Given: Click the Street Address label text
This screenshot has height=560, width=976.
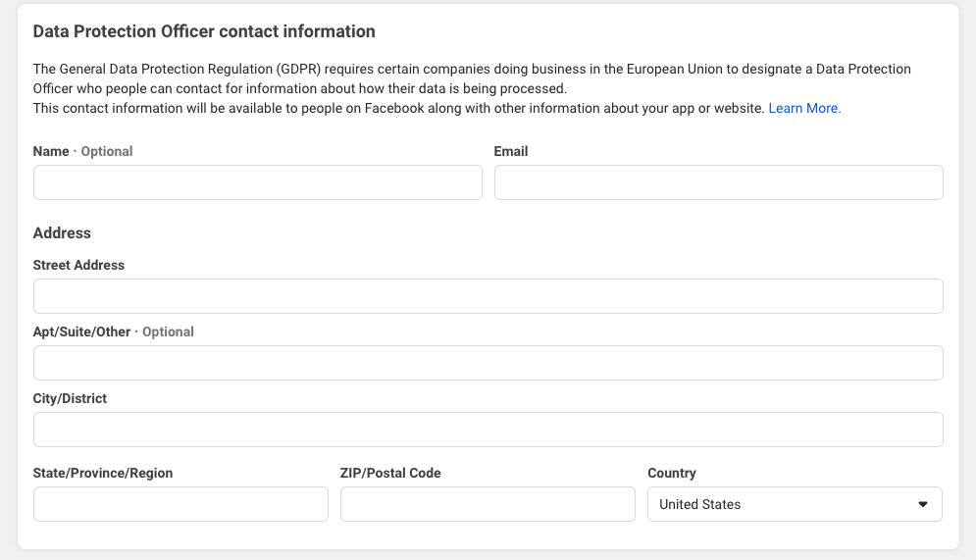Looking at the screenshot, I should point(78,265).
